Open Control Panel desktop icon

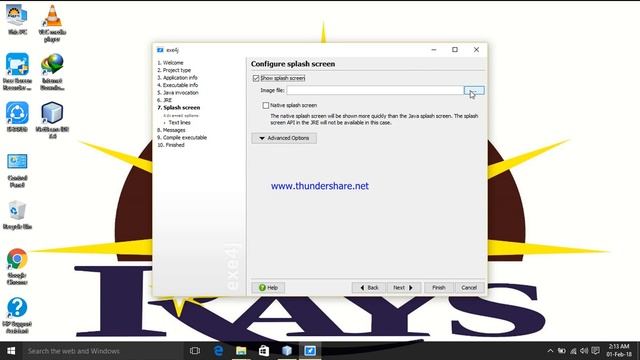pos(17,171)
